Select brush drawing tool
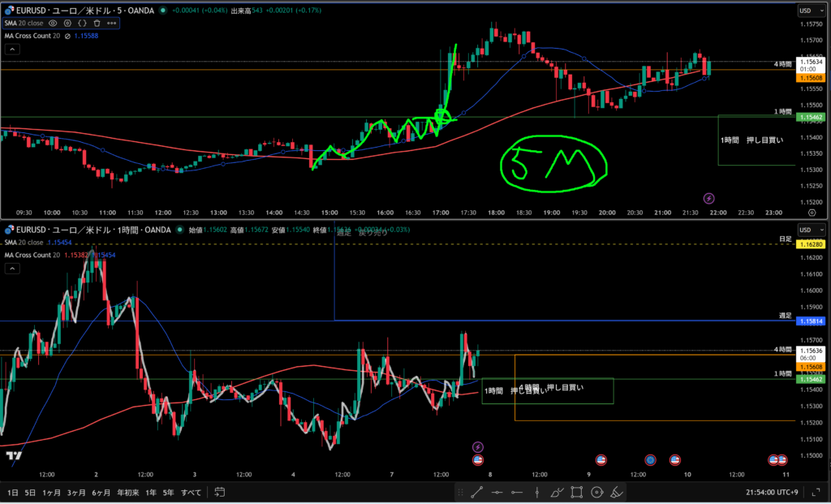The height and width of the screenshot is (504, 831). coord(557,492)
